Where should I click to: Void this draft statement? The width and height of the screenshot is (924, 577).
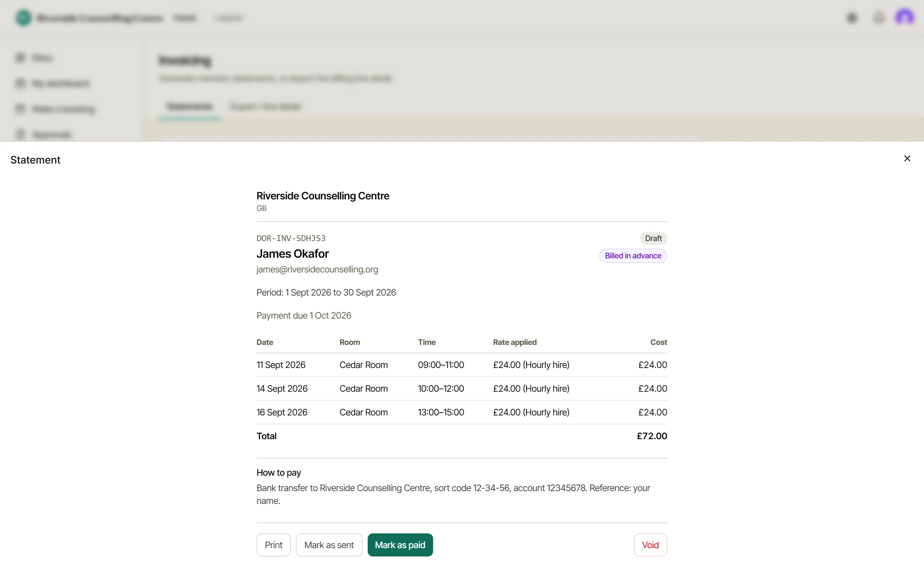point(650,545)
